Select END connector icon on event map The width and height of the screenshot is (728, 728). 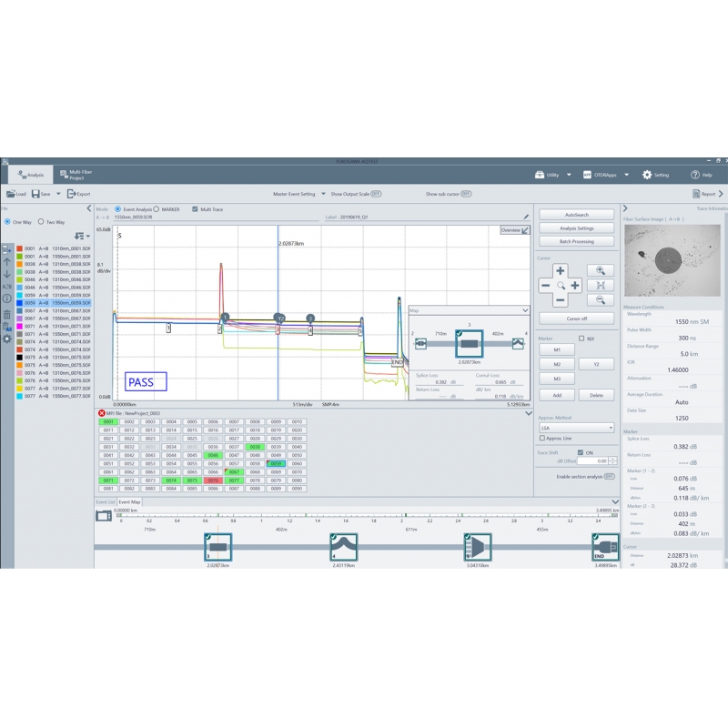[605, 547]
